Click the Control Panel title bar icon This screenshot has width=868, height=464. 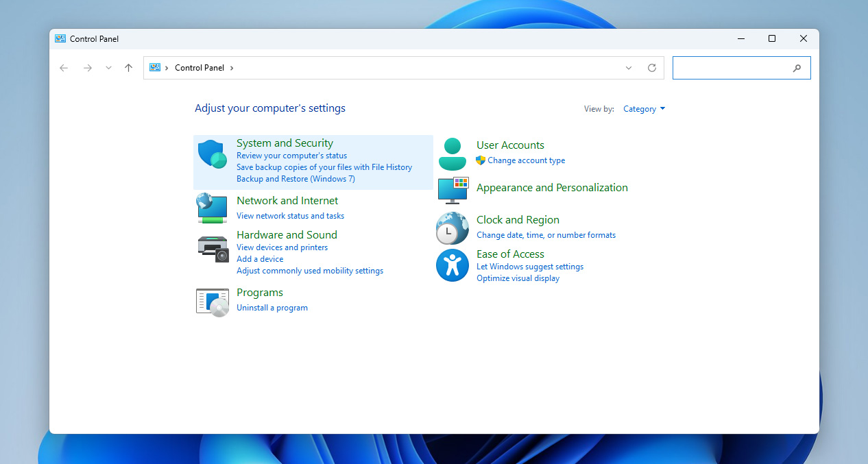pyautogui.click(x=60, y=39)
